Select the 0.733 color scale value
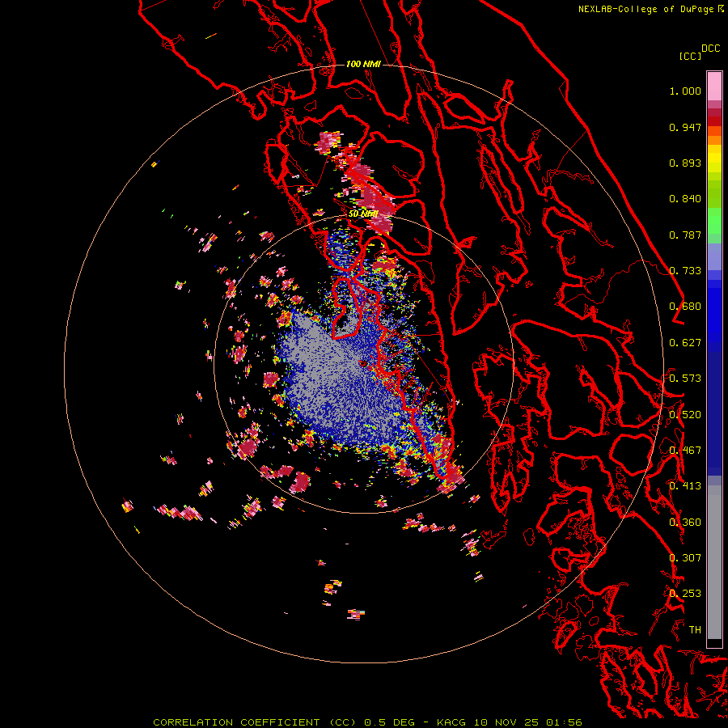Screen dimensions: 728x728 (x=685, y=271)
